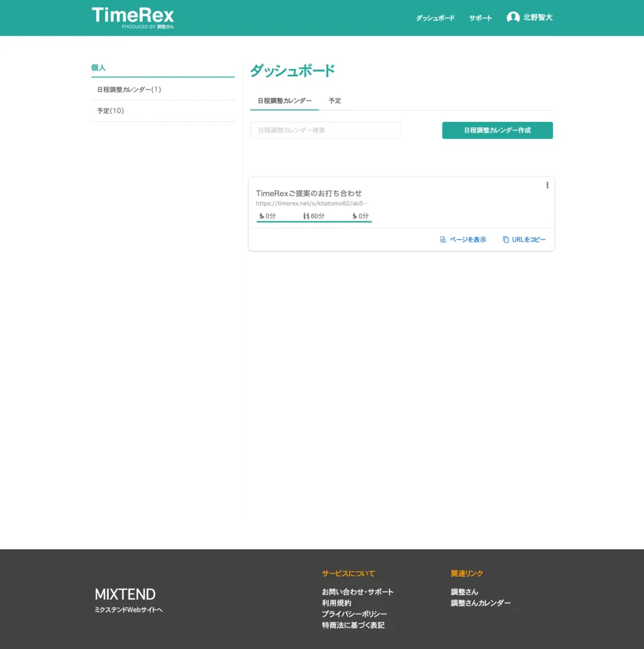Click the copy URL icon
Image resolution: width=644 pixels, height=649 pixels.
pos(506,239)
